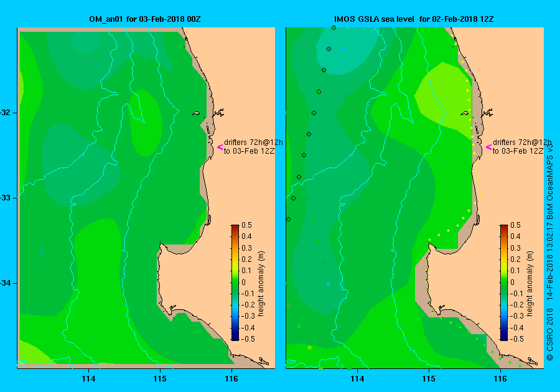The width and height of the screenshot is (560, 392).
Task: Click latitude label -32 on the axis
Action: click(6, 113)
